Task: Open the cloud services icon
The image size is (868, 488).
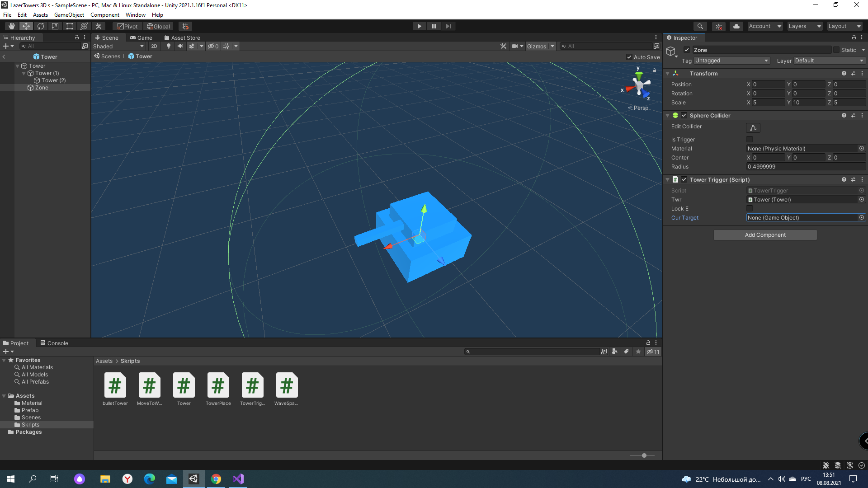Action: pos(736,26)
